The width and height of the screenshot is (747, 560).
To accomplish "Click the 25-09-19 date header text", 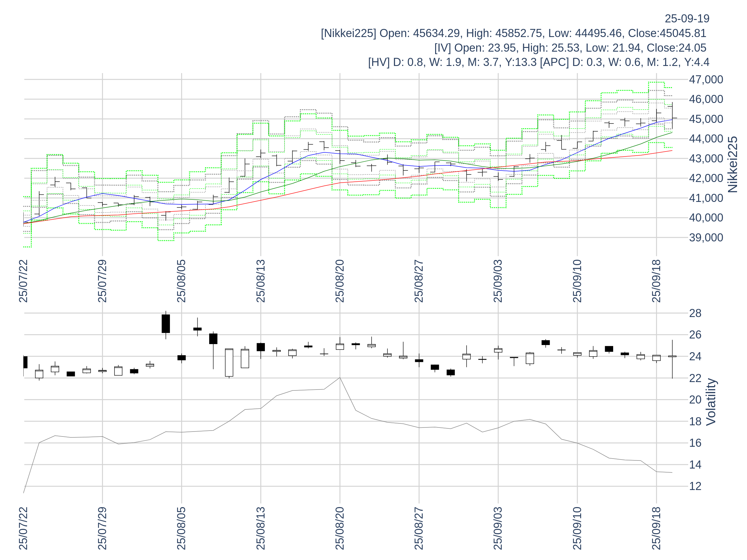I will [x=687, y=19].
